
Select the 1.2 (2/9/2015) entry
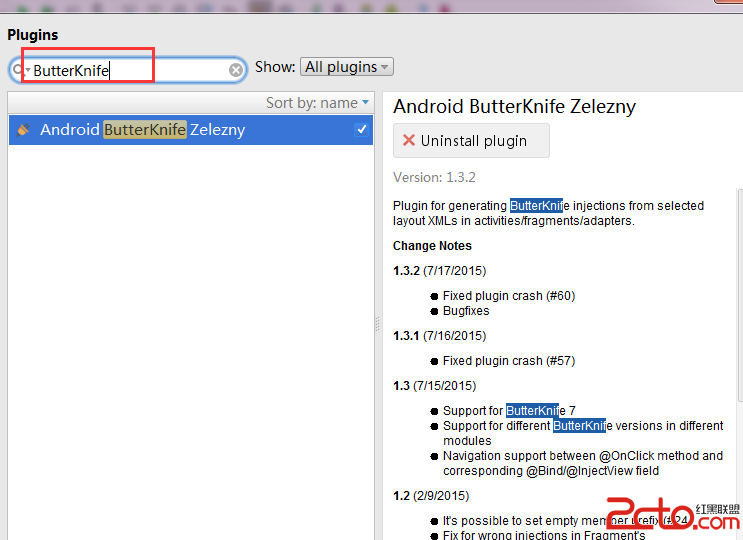(431, 496)
